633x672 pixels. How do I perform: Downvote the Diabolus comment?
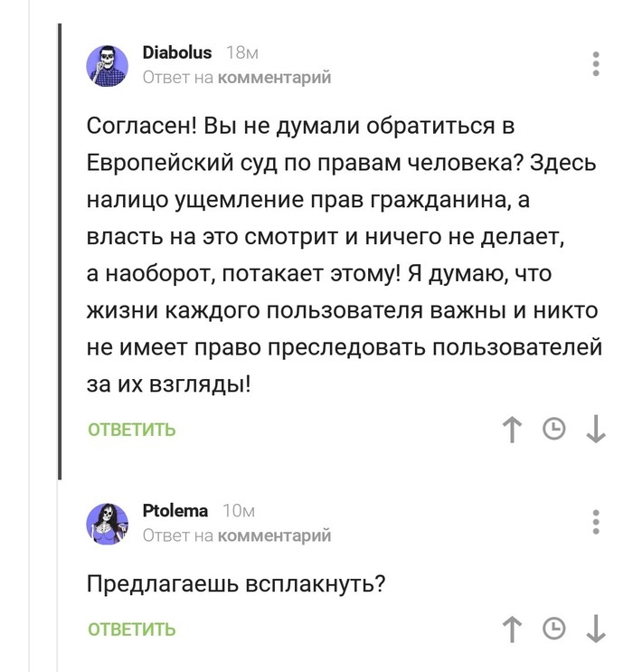tap(595, 430)
